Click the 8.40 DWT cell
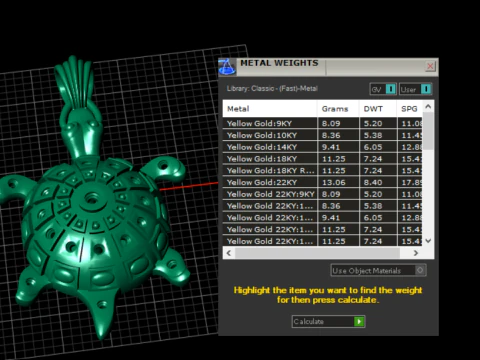 coord(378,182)
